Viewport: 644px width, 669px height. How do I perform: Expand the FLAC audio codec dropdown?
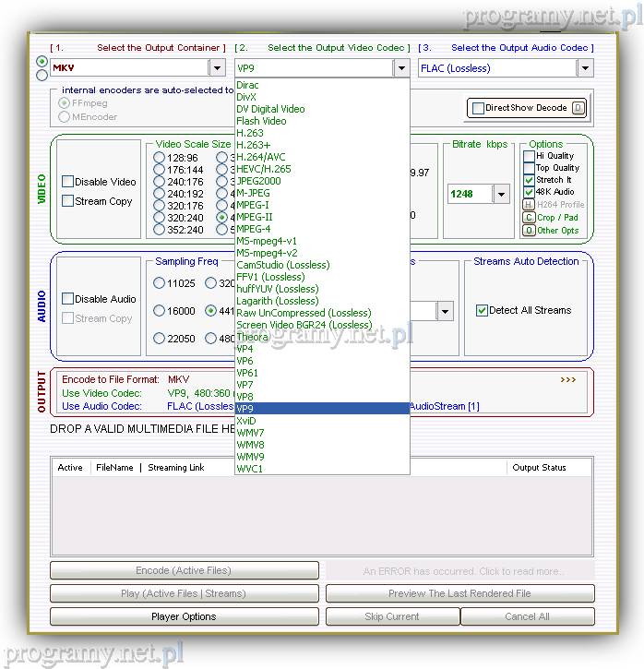click(584, 68)
